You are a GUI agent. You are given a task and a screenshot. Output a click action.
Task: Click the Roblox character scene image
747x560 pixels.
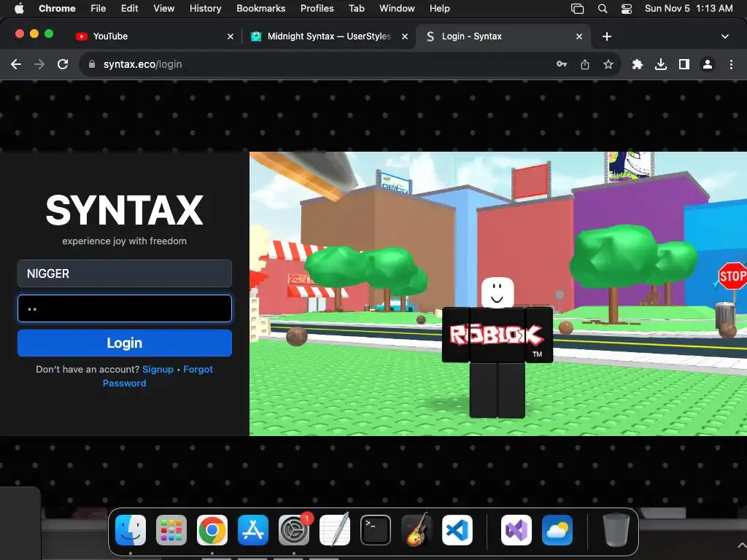(x=498, y=293)
